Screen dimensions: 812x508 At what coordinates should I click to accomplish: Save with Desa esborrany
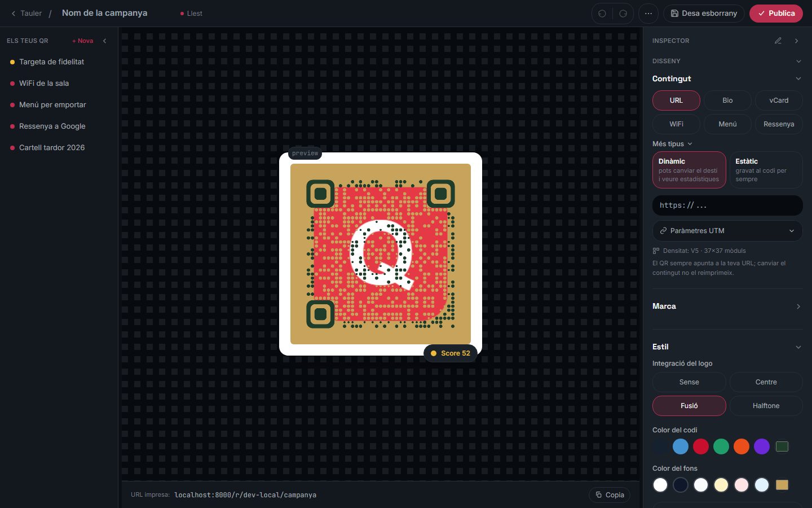coord(704,14)
